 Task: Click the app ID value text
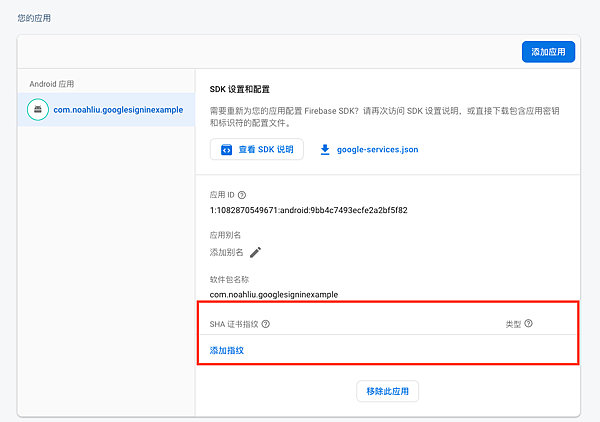[308, 210]
